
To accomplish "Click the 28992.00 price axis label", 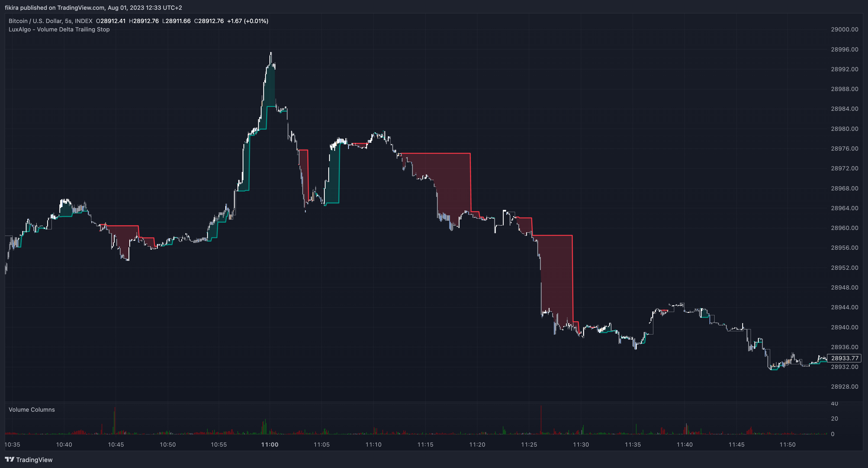I will [x=844, y=69].
